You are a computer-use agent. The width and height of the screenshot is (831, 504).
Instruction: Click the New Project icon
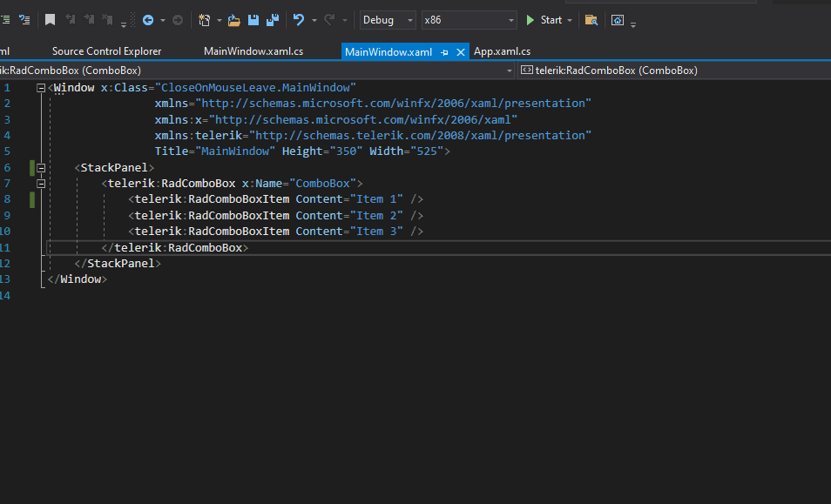tap(204, 19)
